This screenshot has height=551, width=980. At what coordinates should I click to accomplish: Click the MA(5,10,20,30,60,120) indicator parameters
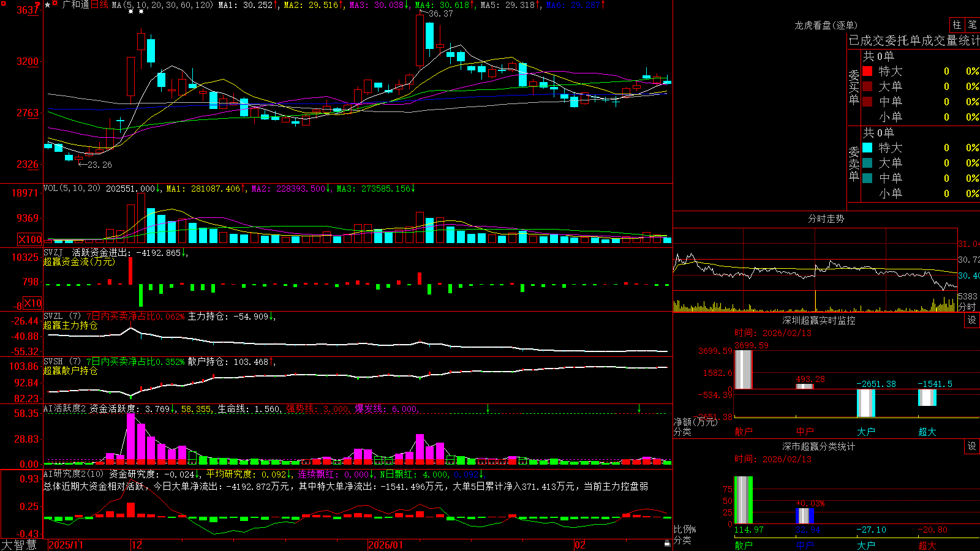[162, 5]
